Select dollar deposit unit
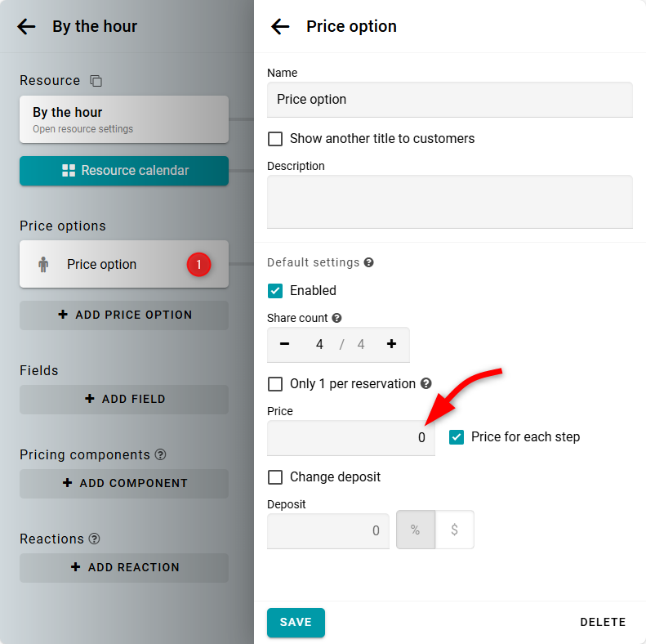The height and width of the screenshot is (644, 646). [x=454, y=530]
